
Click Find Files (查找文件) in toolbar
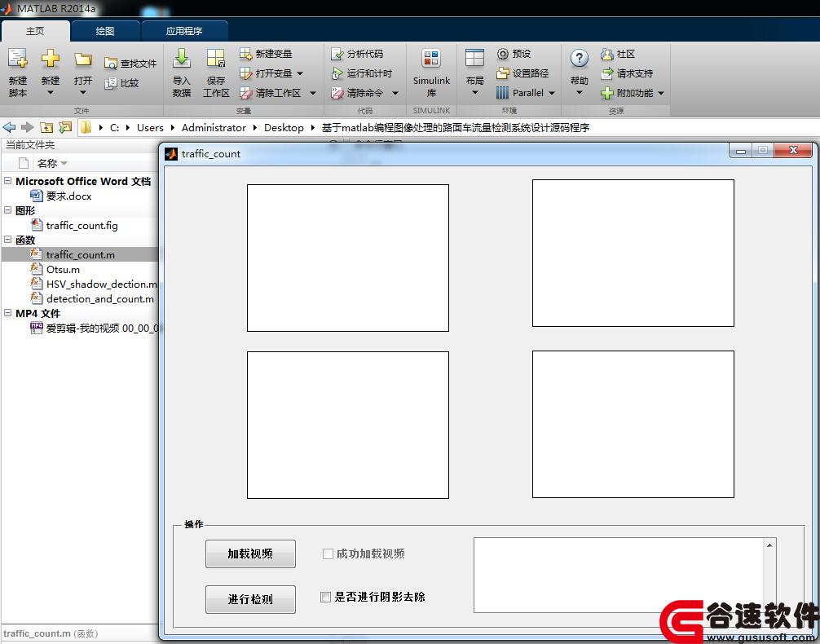coord(130,64)
